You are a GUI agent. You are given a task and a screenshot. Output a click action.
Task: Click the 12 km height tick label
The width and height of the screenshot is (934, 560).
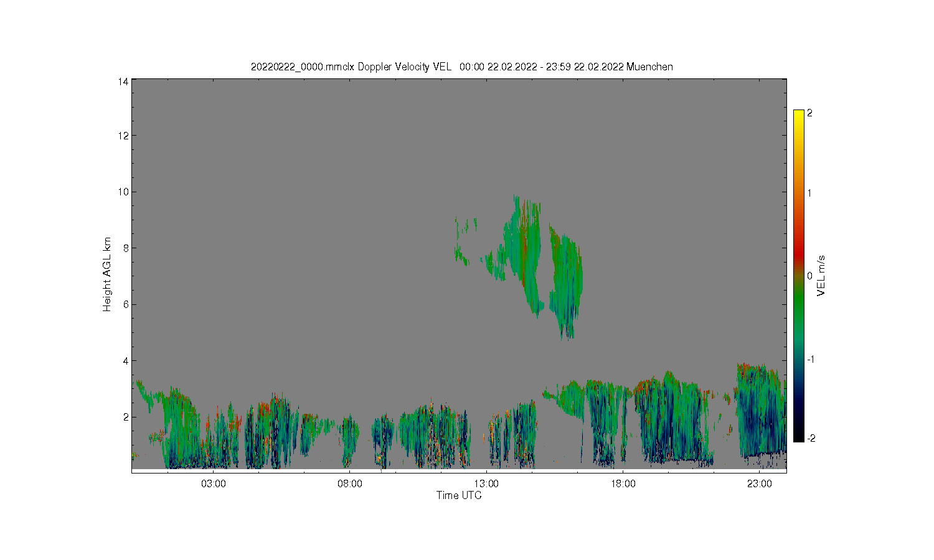(x=123, y=136)
